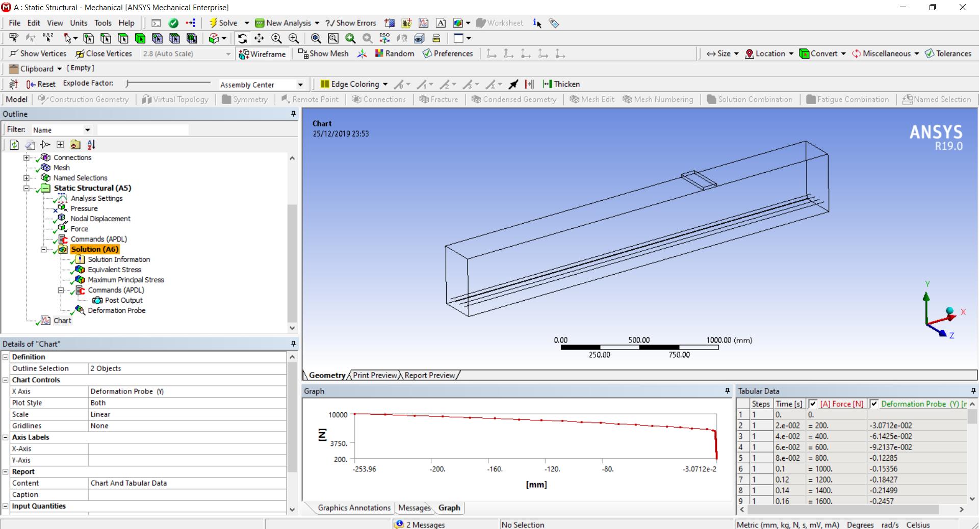Click the Reset explode button
This screenshot has width=980, height=529.
[41, 84]
